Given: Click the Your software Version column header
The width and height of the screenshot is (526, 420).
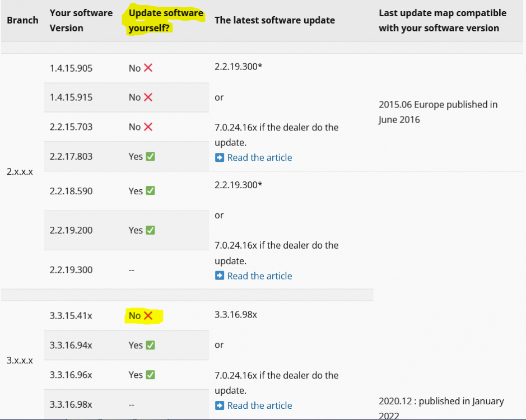Looking at the screenshot, I should [x=81, y=20].
